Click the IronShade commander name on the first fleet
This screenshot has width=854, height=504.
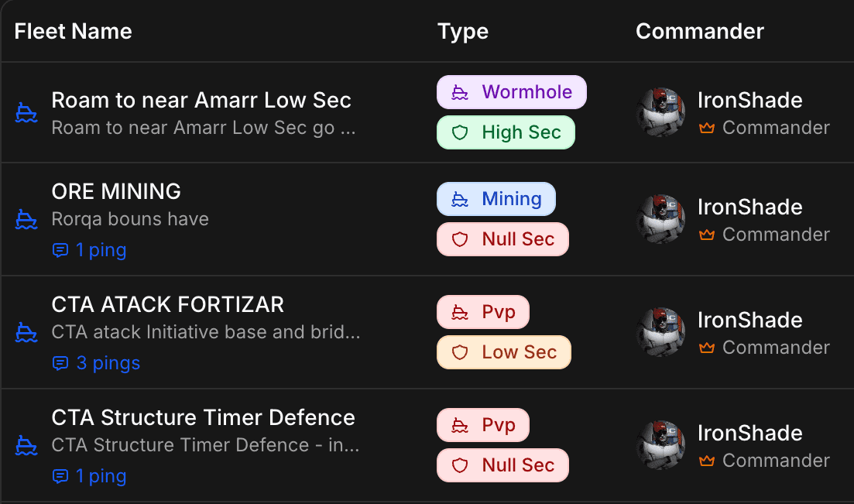(x=749, y=100)
